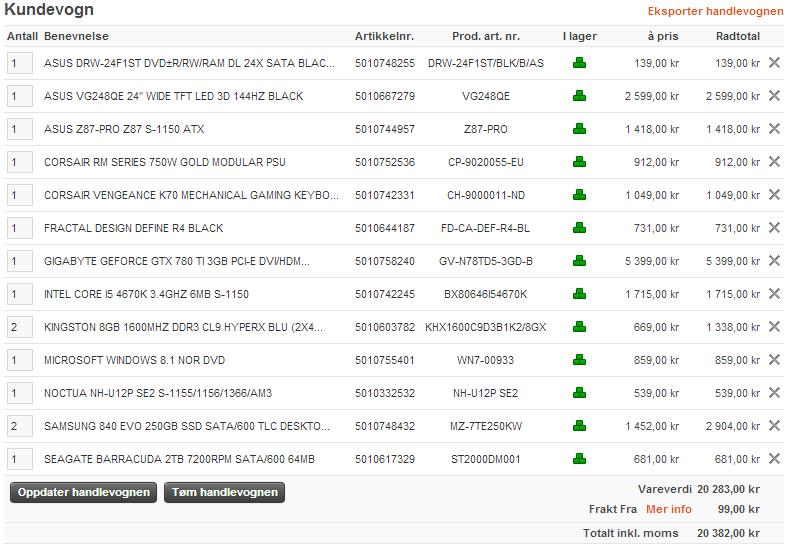Screen dimensions: 796x546
Task: Click quantity field for Windows 8.1
Action: click(20, 360)
